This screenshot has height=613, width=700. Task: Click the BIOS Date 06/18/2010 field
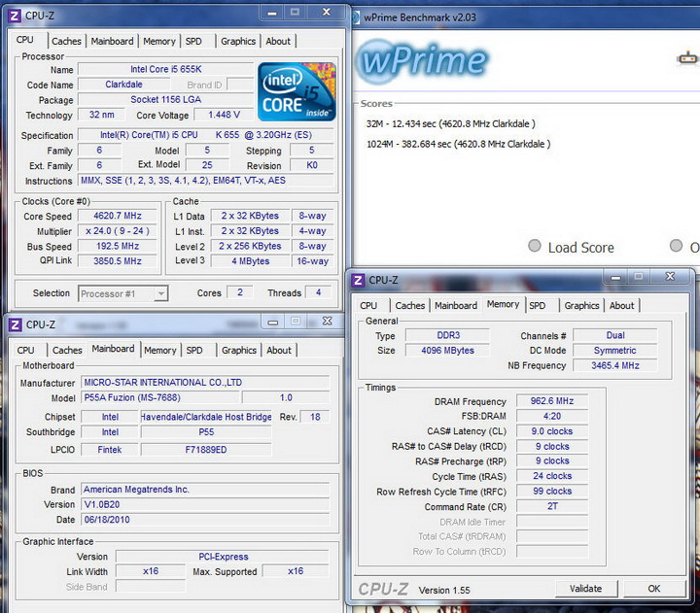(205, 520)
